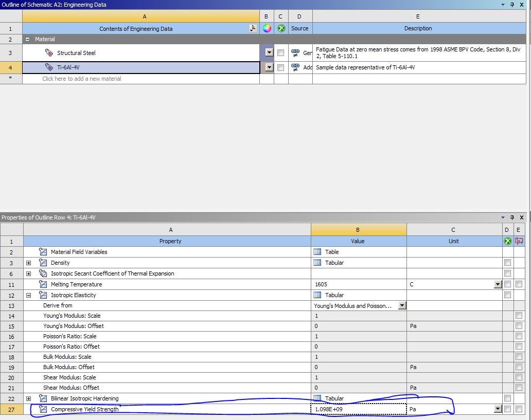The image size is (531, 420).
Task: Select column A header in the Outline table
Action: (x=141, y=16)
